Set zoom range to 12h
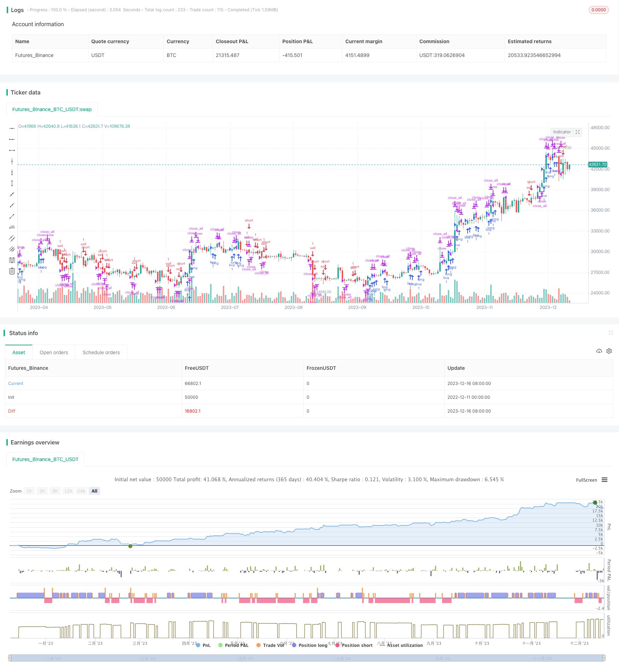Viewport: 619px width, 672px height. pos(68,491)
